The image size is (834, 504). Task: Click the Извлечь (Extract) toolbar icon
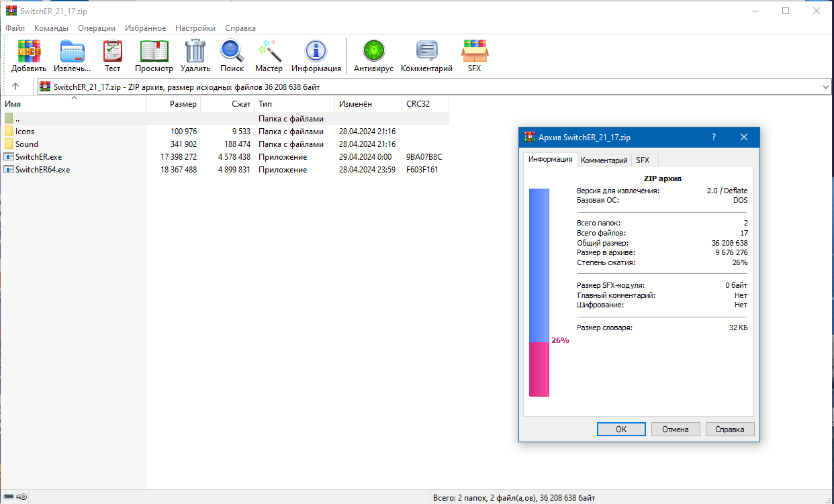click(x=73, y=52)
